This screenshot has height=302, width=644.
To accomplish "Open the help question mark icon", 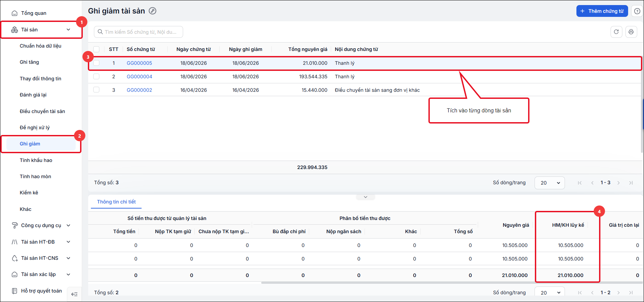I will (x=637, y=11).
